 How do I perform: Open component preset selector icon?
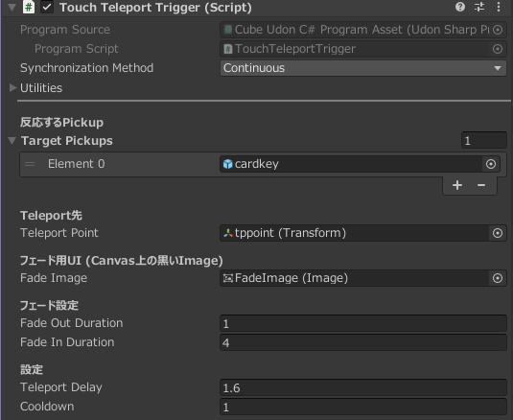click(x=479, y=7)
